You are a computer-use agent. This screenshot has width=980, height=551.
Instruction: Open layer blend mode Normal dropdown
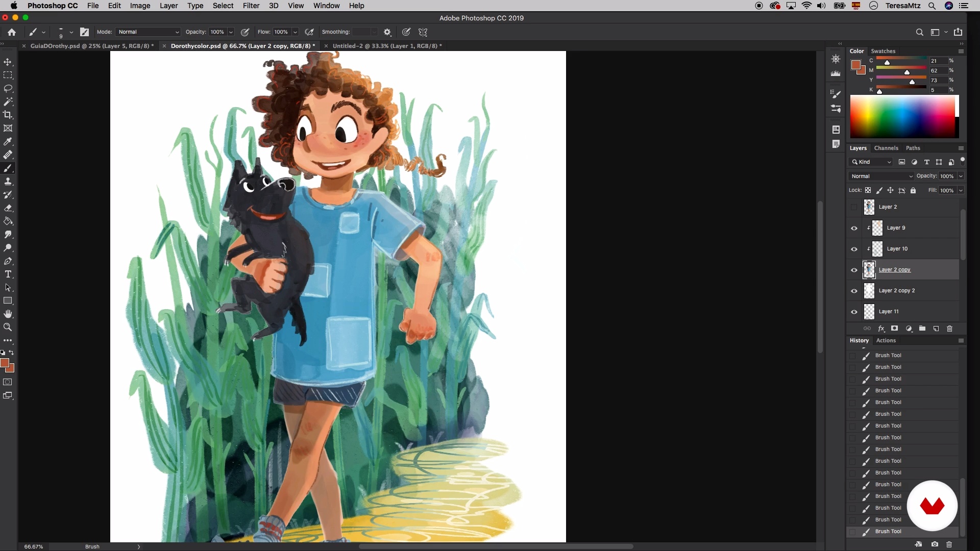click(x=881, y=176)
